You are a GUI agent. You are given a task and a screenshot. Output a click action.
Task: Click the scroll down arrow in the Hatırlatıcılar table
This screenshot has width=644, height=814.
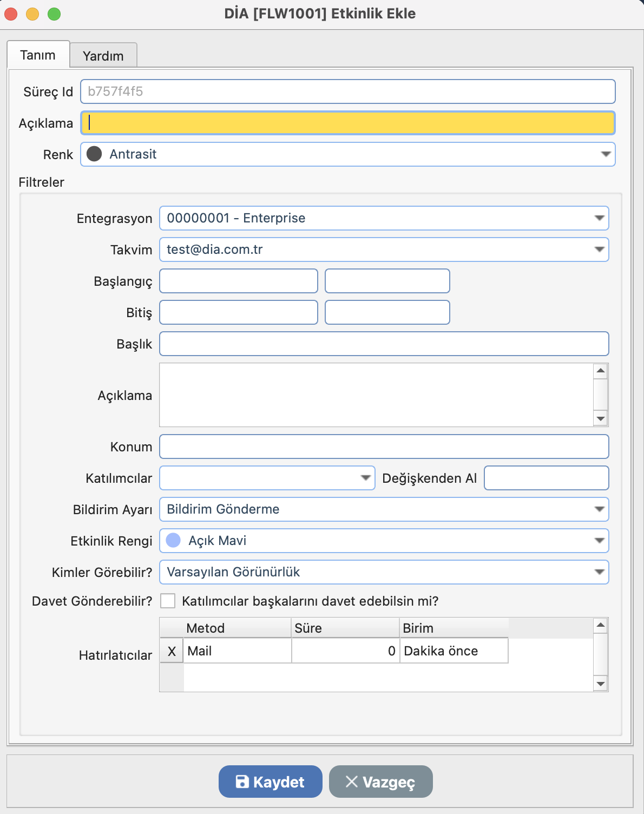pyautogui.click(x=600, y=684)
